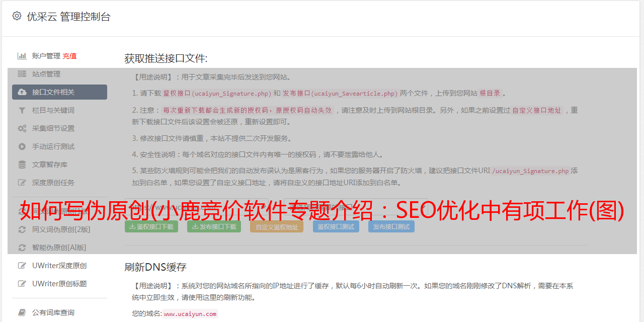Click the server icon for 站点管理

[x=22, y=74]
